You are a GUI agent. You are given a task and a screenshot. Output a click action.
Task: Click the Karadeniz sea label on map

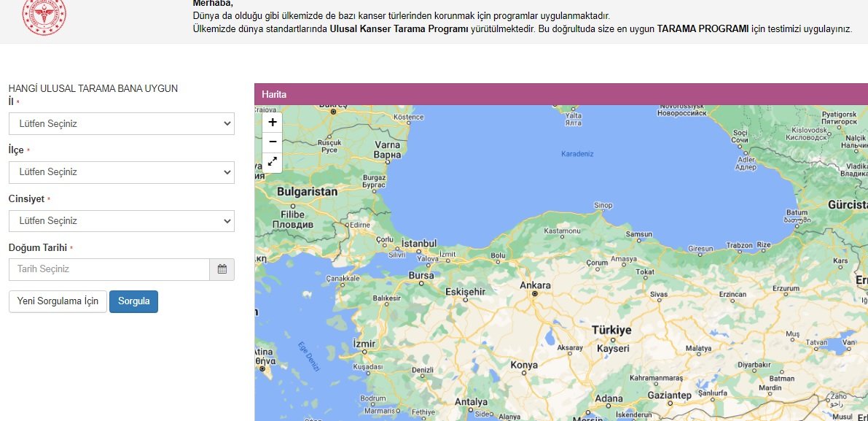[577, 154]
